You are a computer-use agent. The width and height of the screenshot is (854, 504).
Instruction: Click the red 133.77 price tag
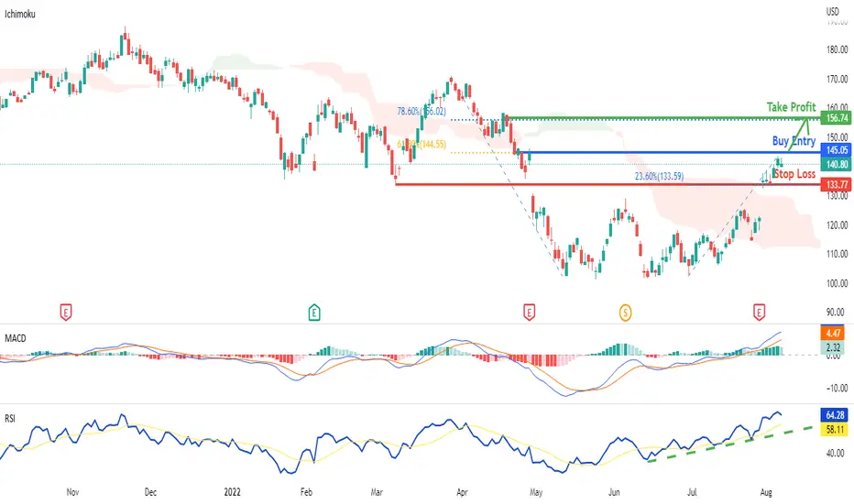coord(836,185)
